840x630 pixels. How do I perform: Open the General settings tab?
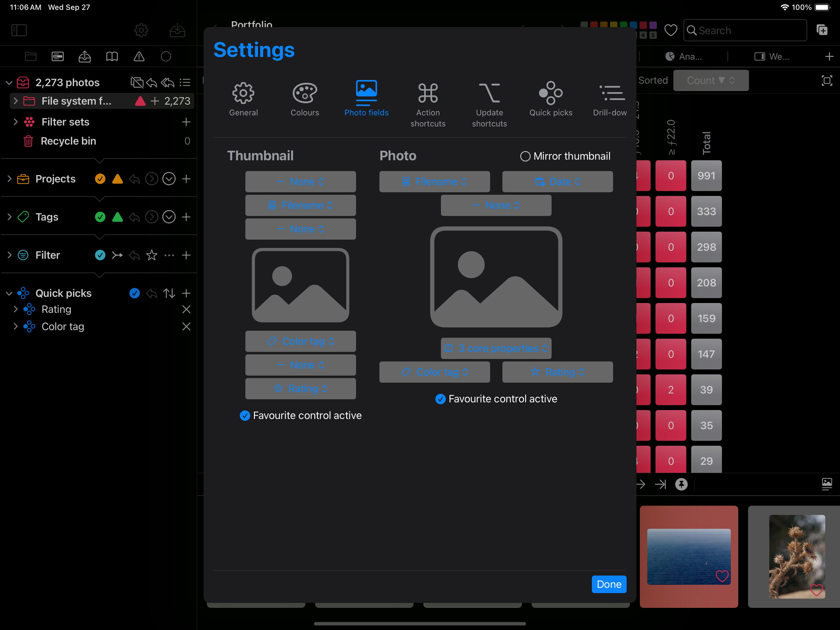tap(244, 99)
